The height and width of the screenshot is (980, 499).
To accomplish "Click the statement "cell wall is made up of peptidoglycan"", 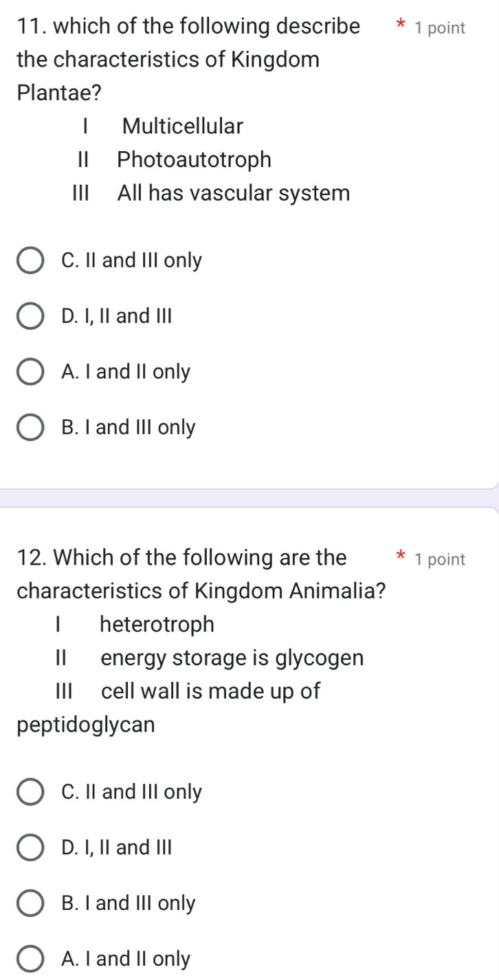I will tap(210, 692).
